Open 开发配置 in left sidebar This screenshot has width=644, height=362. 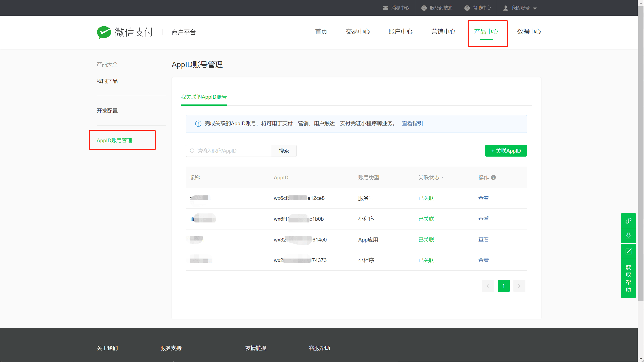(x=107, y=111)
